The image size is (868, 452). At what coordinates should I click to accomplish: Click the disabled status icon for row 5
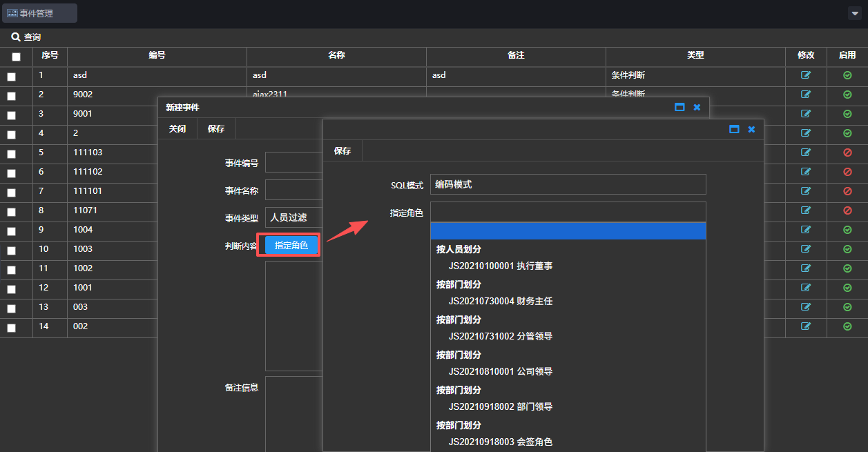click(x=847, y=153)
